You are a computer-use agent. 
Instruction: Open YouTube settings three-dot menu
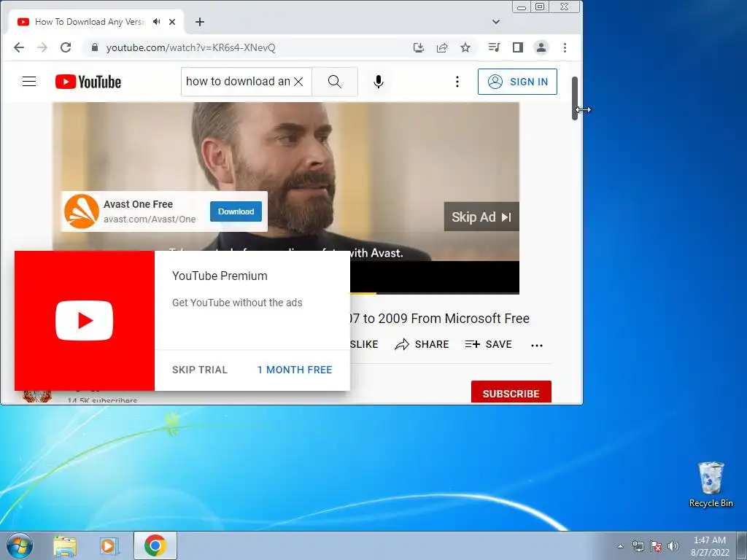click(x=457, y=82)
